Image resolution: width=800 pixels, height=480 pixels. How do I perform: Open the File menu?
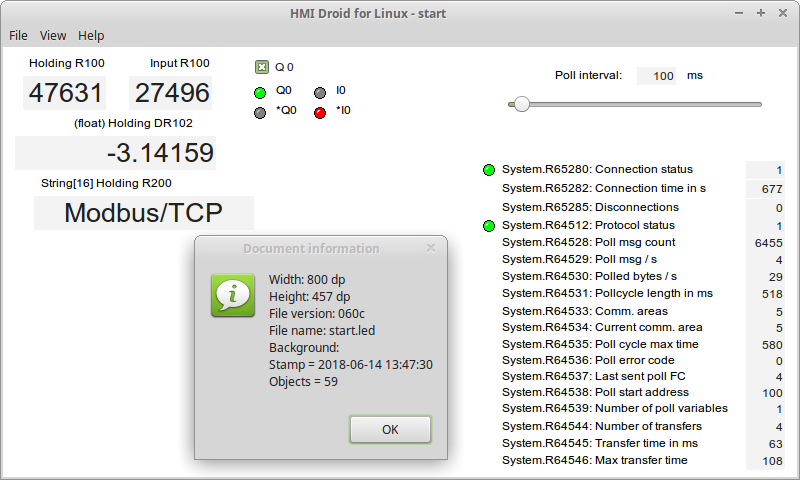(18, 36)
